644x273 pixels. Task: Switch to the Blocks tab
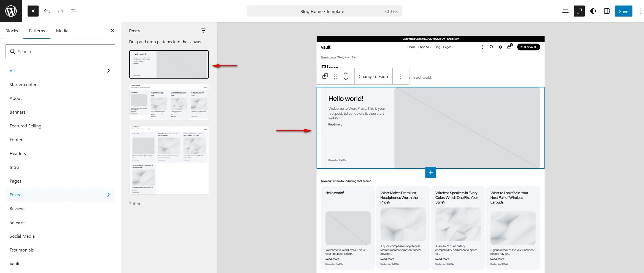[x=12, y=31]
